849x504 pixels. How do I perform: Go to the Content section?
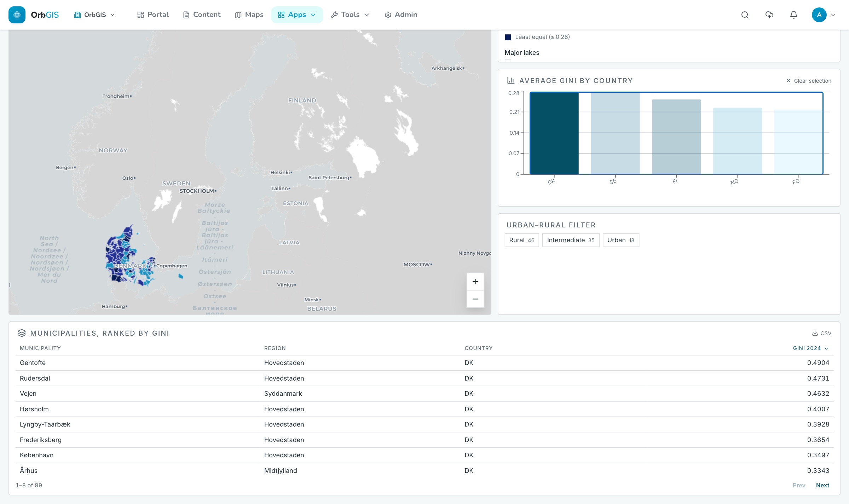(x=202, y=15)
